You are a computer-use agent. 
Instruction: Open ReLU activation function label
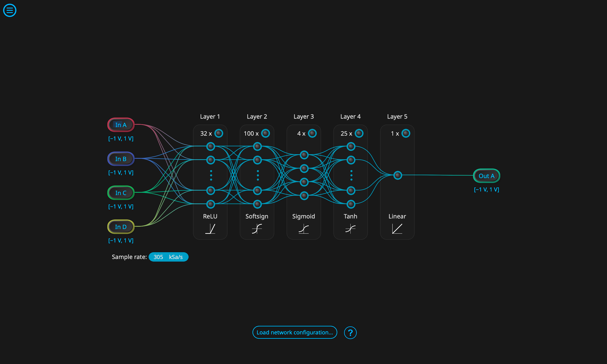pos(210,216)
